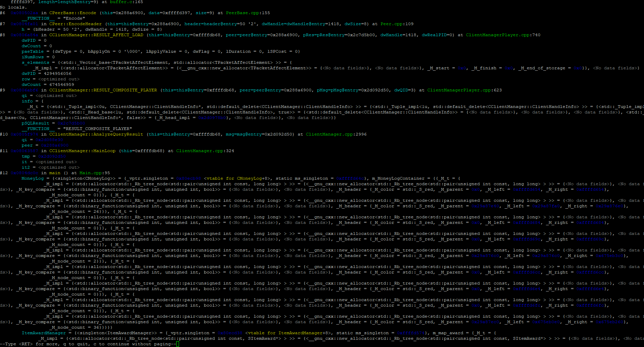Click the 'No locals.' line
The width and height of the screenshot is (644, 347).
point(13,7)
